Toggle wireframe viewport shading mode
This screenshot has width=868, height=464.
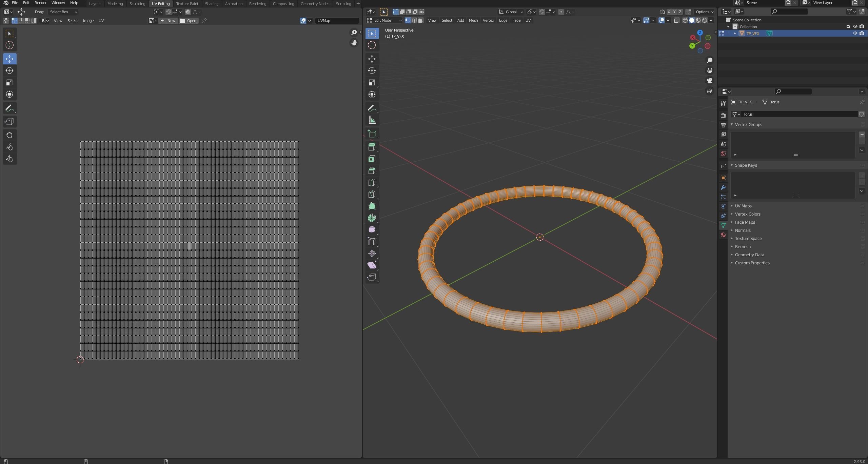(685, 20)
